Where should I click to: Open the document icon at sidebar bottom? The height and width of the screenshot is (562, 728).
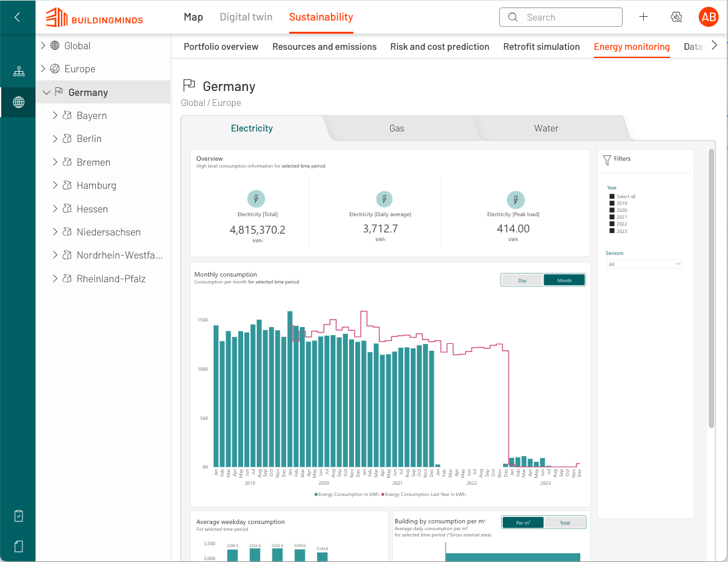pos(19,546)
